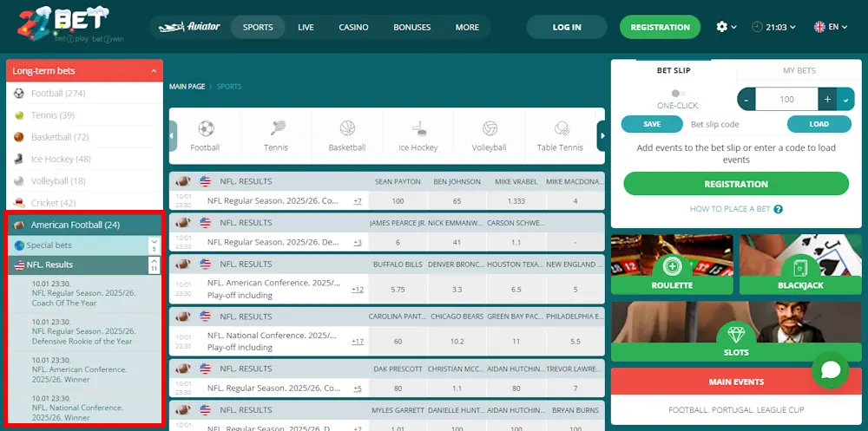
Task: Select American Football (24) in sidebar
Action: (x=85, y=225)
